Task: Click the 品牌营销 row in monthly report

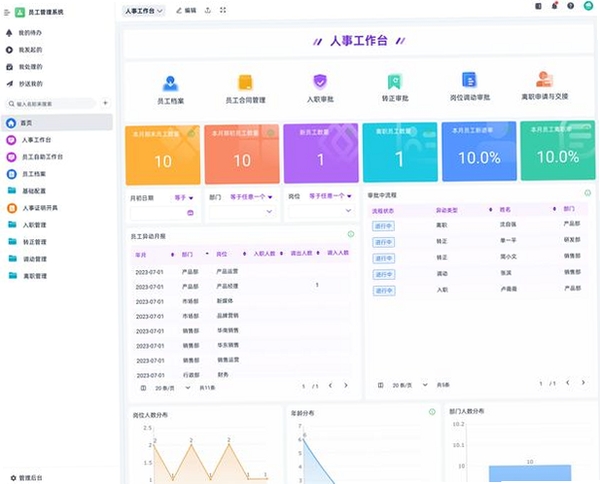Action: click(x=241, y=316)
